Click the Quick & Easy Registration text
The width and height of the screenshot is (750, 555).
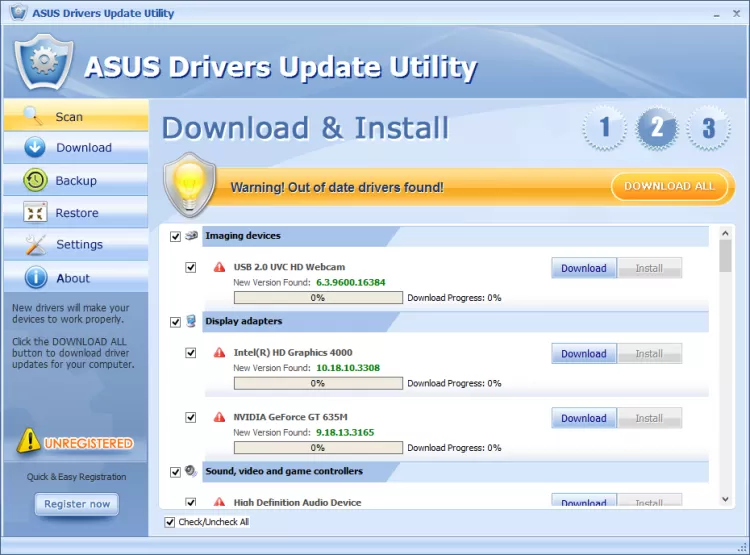click(x=77, y=477)
